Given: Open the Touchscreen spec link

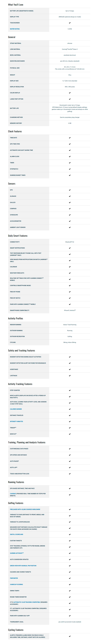Looking at the screenshot, I should 15,23.
